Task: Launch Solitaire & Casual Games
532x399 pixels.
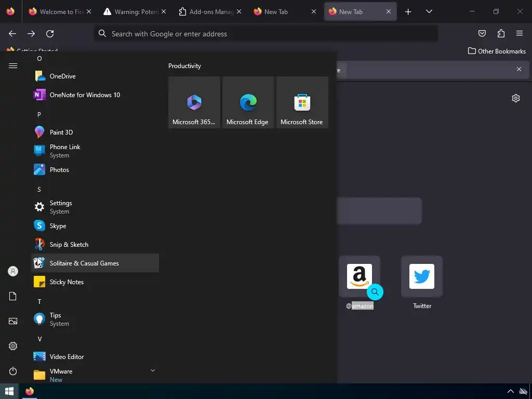Action: [x=95, y=263]
